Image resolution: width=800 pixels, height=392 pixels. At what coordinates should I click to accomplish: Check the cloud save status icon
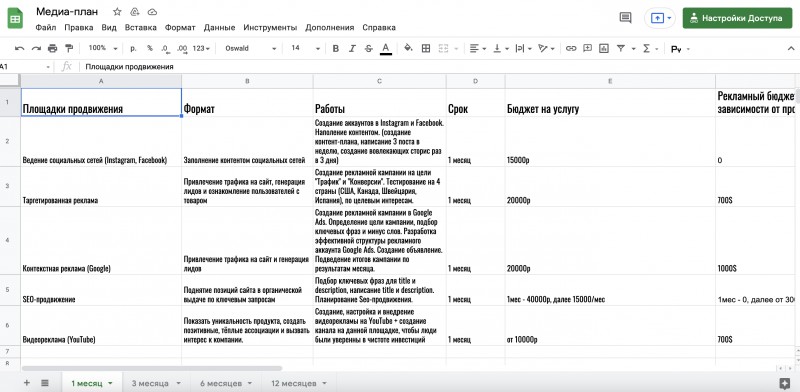tap(152, 12)
